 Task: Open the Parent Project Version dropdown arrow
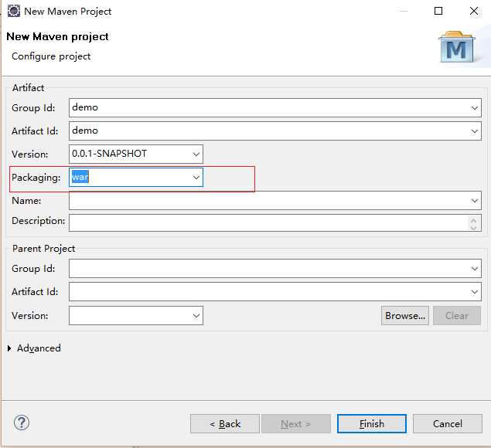(x=196, y=316)
